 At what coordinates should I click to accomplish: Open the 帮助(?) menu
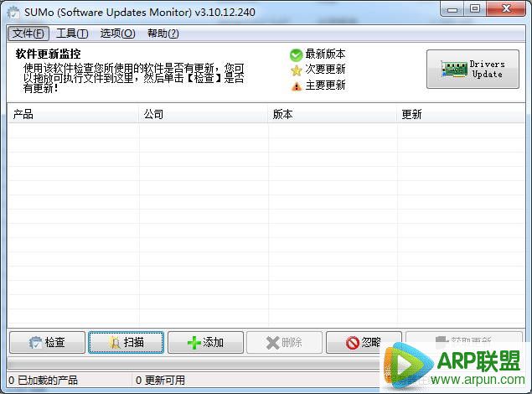tap(163, 34)
